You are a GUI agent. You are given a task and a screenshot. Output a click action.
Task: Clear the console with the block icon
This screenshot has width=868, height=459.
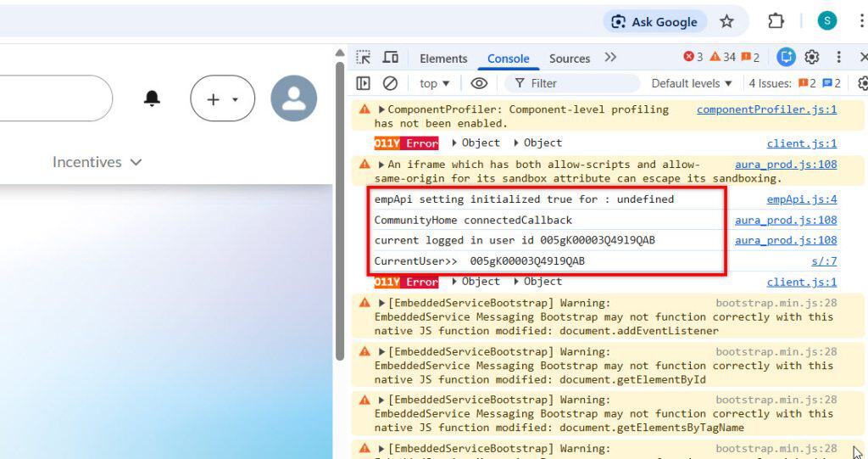(390, 83)
